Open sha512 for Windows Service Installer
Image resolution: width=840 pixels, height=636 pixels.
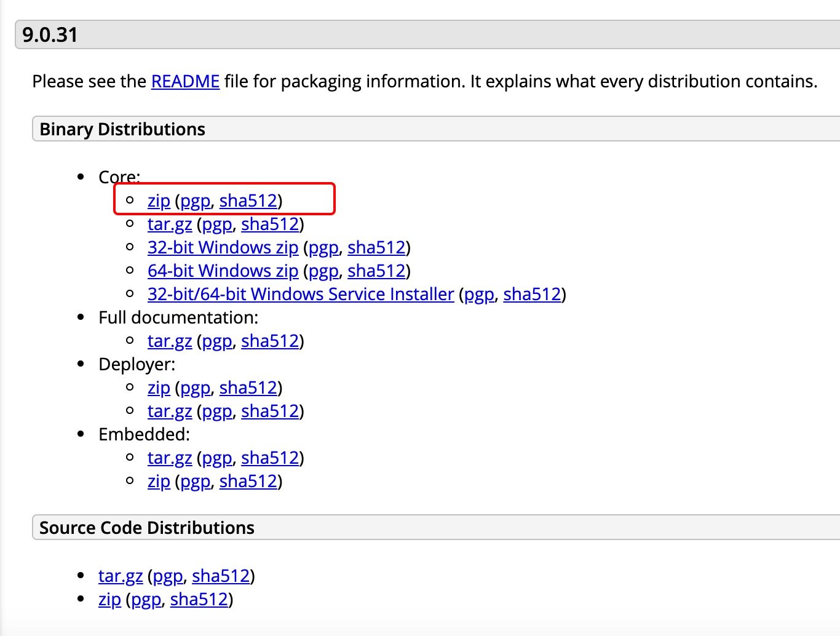coord(532,294)
